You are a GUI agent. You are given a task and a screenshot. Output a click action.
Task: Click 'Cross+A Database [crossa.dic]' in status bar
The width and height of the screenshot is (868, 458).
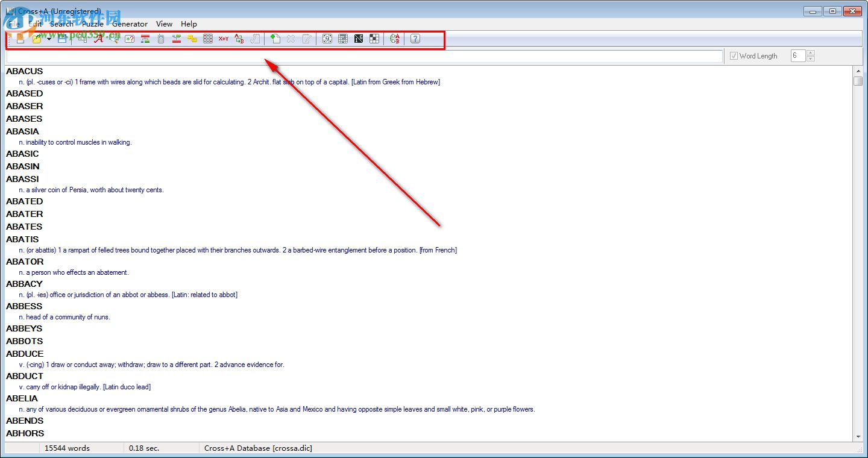258,448
